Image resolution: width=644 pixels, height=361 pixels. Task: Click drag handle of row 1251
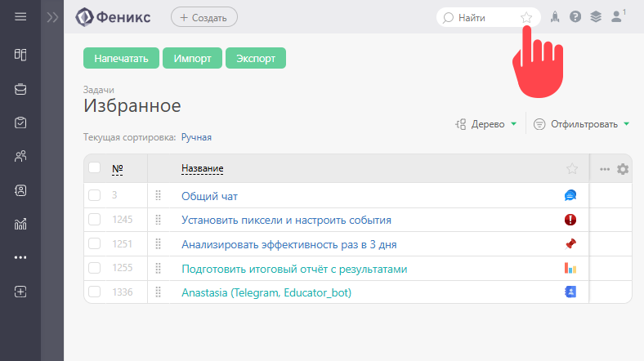[x=158, y=244]
